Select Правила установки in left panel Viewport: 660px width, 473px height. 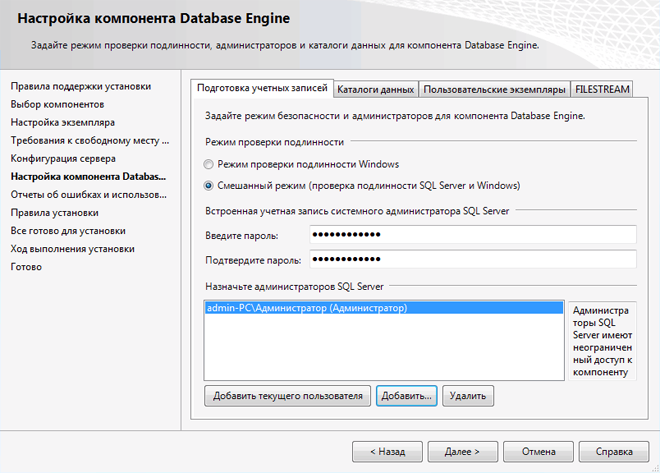click(x=54, y=212)
